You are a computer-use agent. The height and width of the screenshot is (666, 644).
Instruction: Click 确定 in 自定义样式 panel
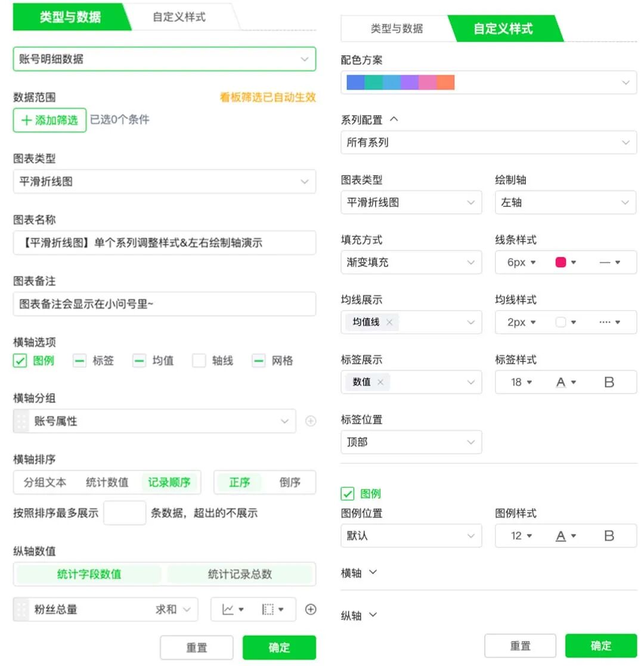(600, 646)
